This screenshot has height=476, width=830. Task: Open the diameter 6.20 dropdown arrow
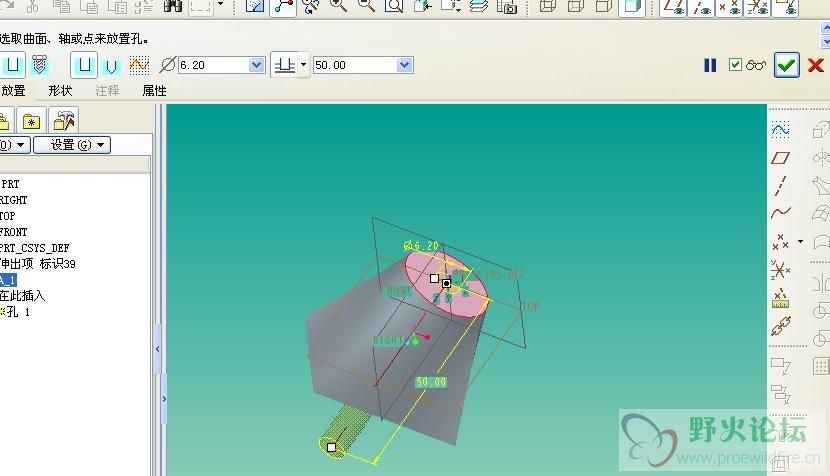click(x=257, y=65)
